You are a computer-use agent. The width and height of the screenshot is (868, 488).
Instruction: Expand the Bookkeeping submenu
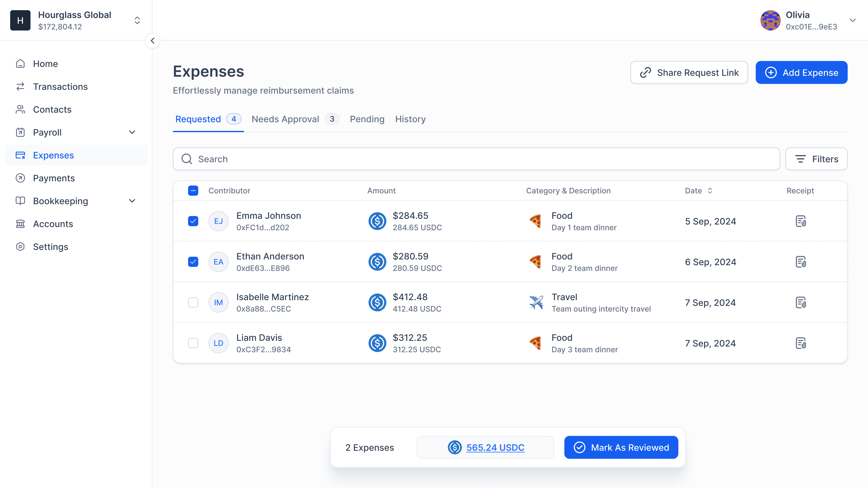click(x=132, y=201)
